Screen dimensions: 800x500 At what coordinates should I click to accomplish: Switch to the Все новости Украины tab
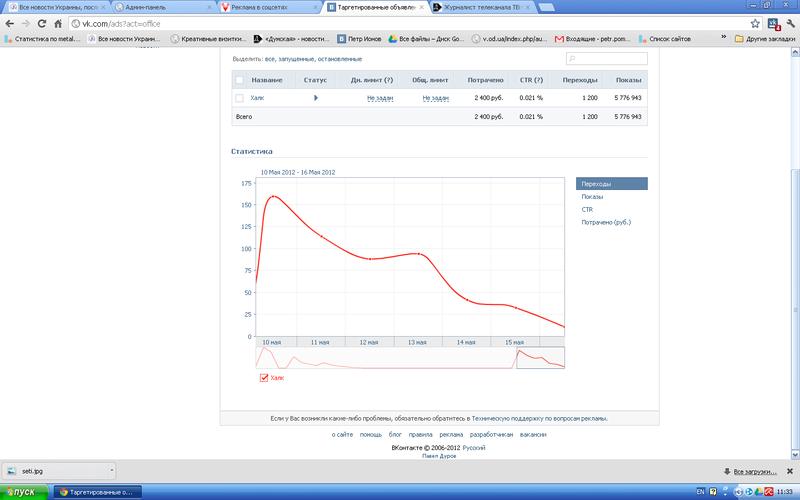pos(55,7)
